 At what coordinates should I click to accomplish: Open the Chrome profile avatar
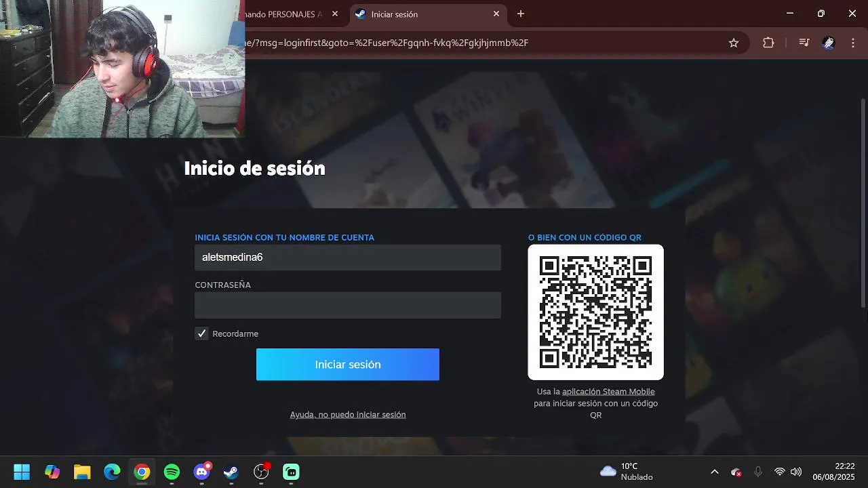[x=828, y=43]
